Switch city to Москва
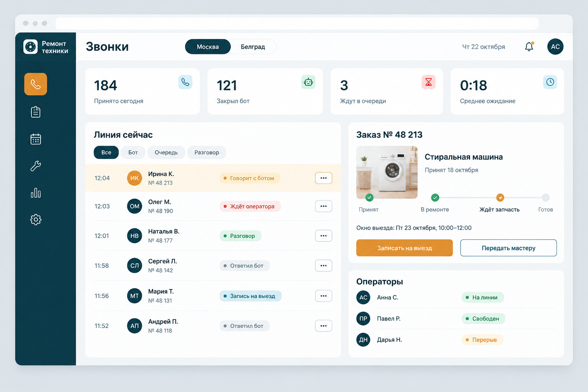Screen dimensions: 588x392 tap(208, 47)
